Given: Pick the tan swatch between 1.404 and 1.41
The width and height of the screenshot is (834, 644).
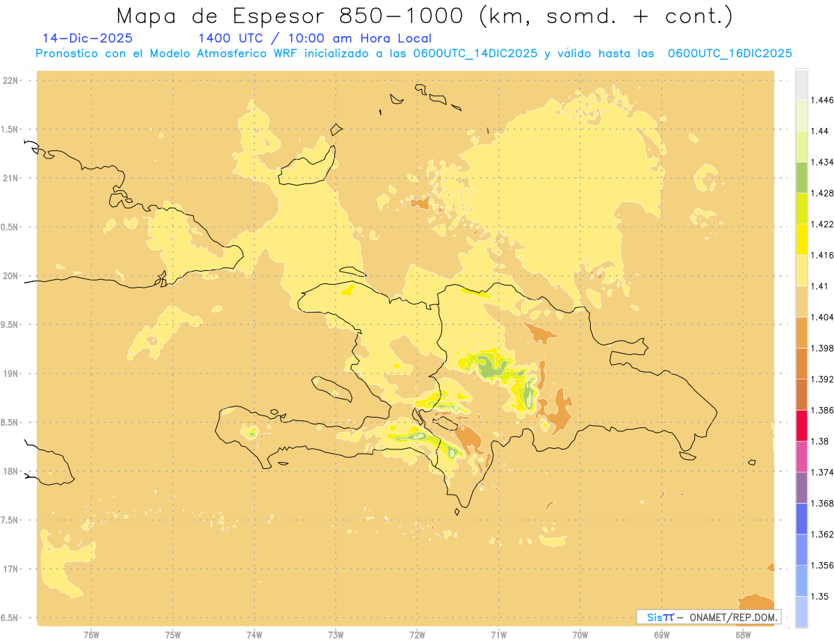Looking at the screenshot, I should [x=801, y=302].
